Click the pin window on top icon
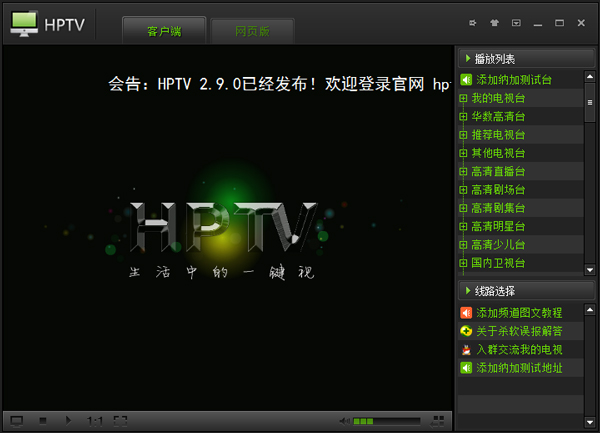Viewport: 600px width, 433px height. click(x=473, y=23)
